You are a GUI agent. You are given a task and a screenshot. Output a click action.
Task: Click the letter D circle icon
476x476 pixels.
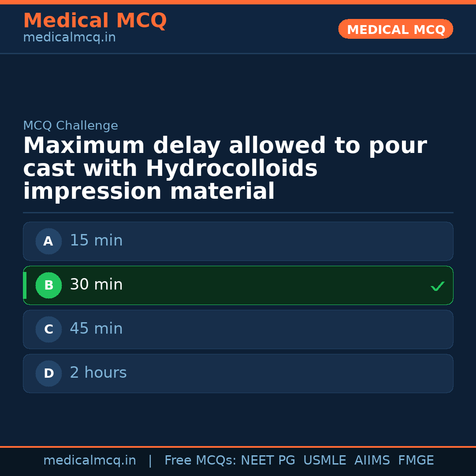point(48,373)
